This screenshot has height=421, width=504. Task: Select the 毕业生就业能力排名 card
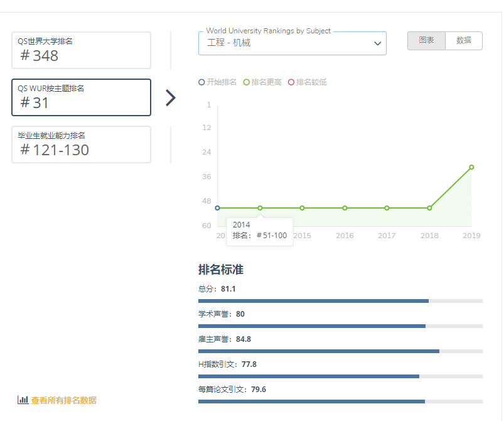coord(82,145)
